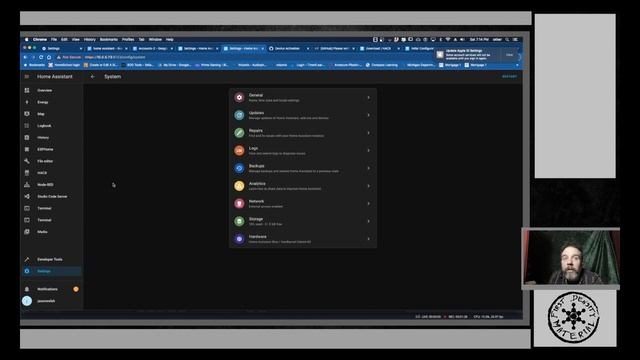Click the menu bar date and time

click(x=479, y=40)
